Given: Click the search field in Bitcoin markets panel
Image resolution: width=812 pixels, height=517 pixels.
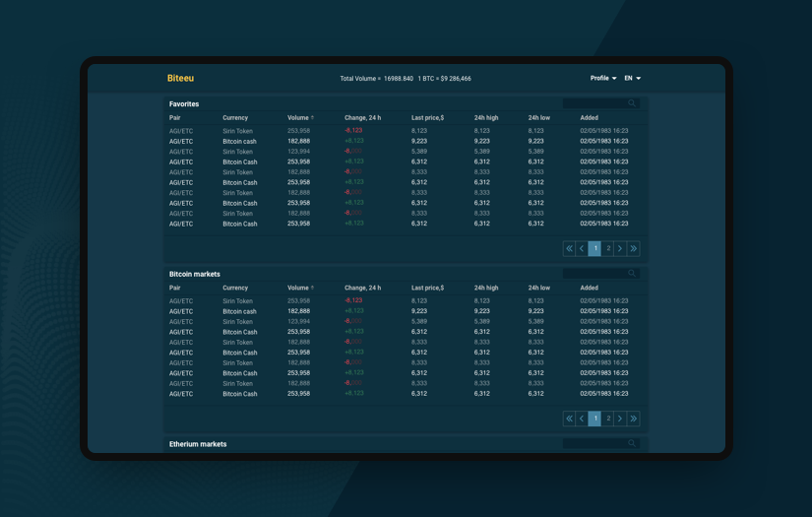Looking at the screenshot, I should (601, 273).
